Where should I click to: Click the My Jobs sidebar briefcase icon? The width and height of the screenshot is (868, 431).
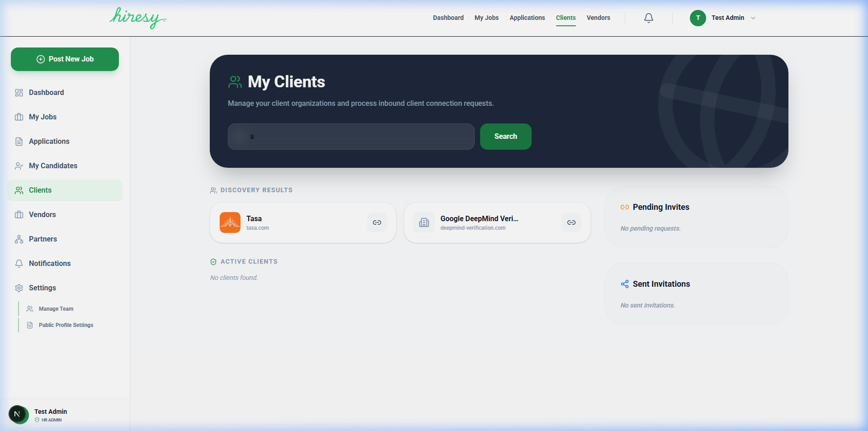point(19,117)
